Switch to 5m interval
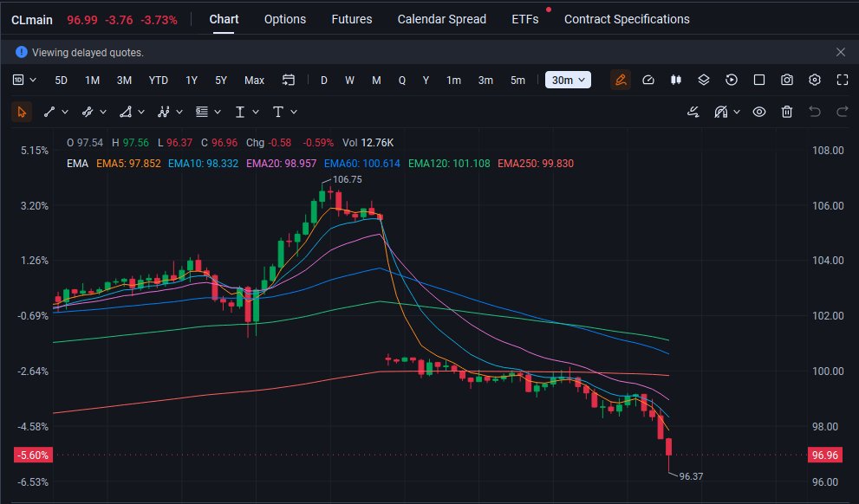 [517, 80]
